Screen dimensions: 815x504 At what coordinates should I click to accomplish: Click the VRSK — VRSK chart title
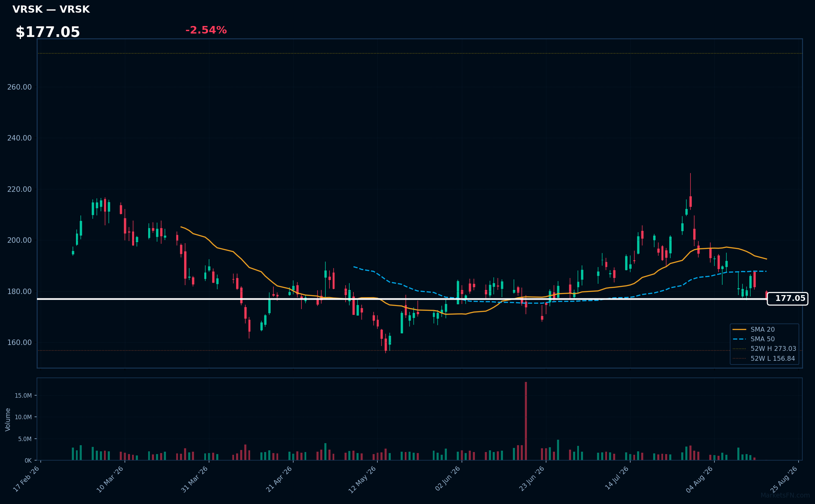point(51,9)
